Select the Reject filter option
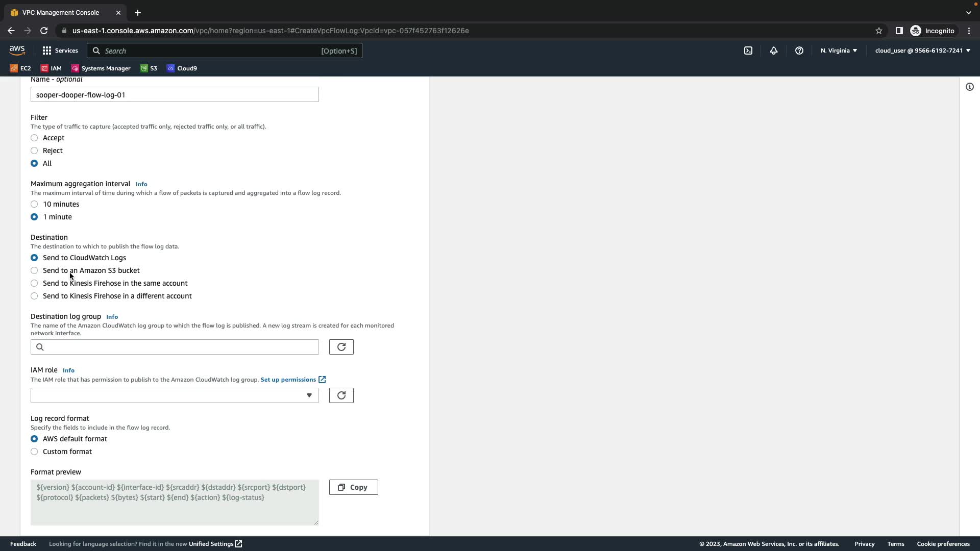This screenshot has height=551, width=980. point(34,151)
